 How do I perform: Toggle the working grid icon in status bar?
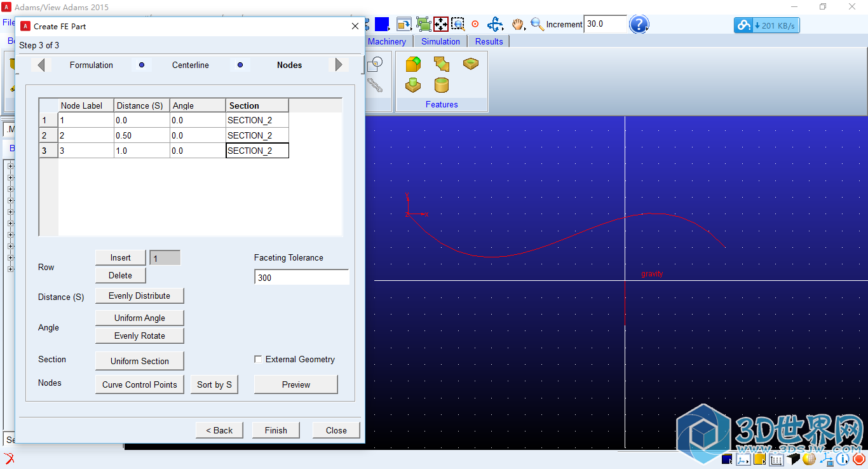(776, 459)
